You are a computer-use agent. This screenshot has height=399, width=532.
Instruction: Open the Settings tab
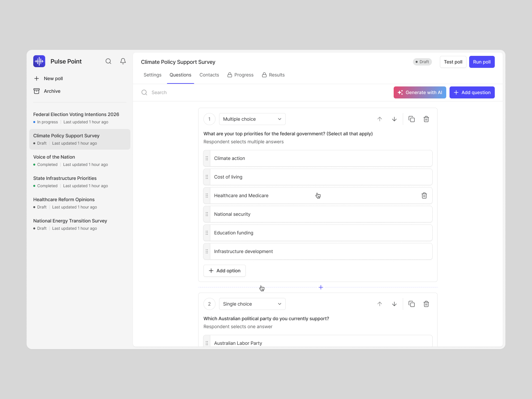[x=153, y=75]
